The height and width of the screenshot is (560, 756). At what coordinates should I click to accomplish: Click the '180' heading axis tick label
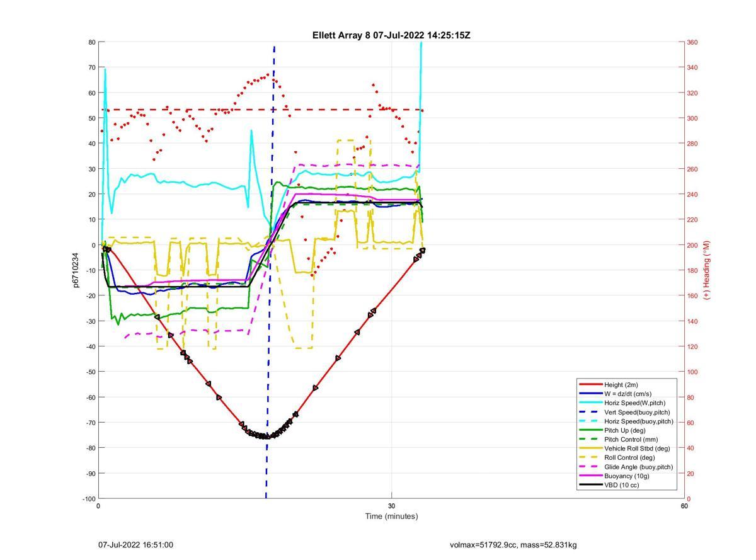[x=692, y=271]
